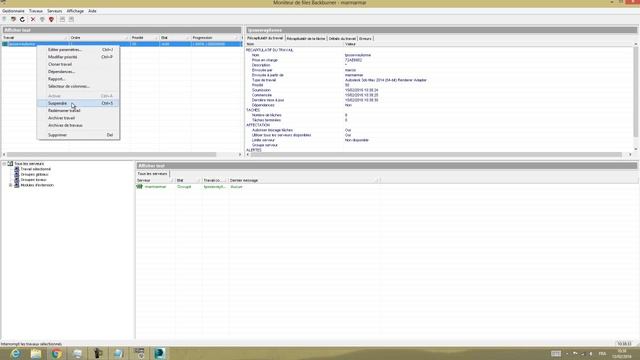Image resolution: width=640 pixels, height=360 pixels.
Task: Open the Affichage menu
Action: pyautogui.click(x=75, y=11)
